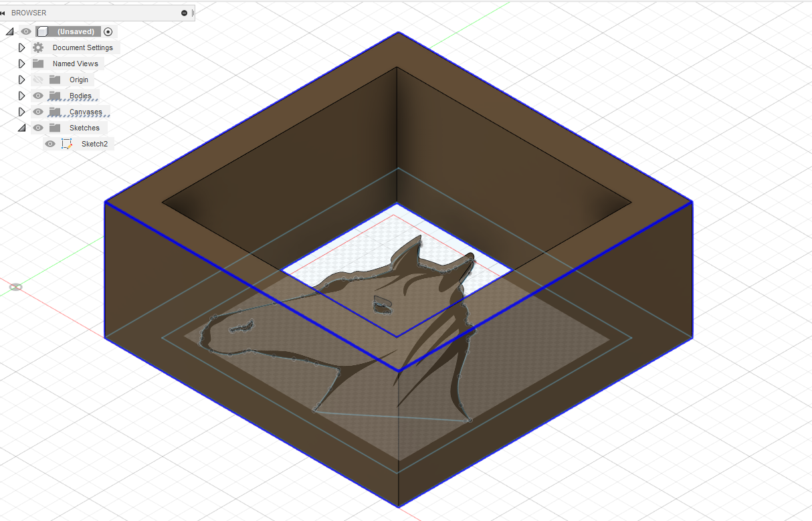Click the Origin folder icon
The image size is (812, 521).
[55, 80]
